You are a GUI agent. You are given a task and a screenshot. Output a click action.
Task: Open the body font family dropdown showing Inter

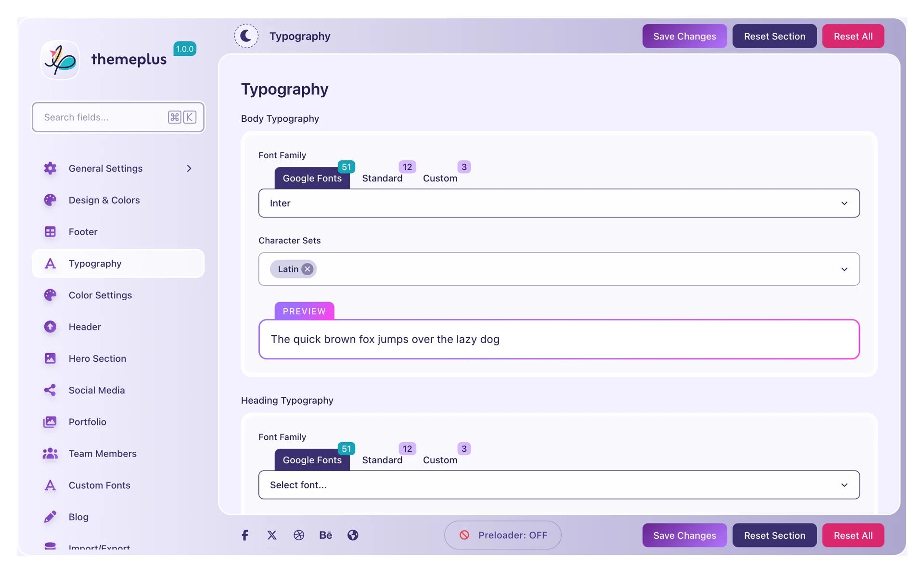coord(559,203)
